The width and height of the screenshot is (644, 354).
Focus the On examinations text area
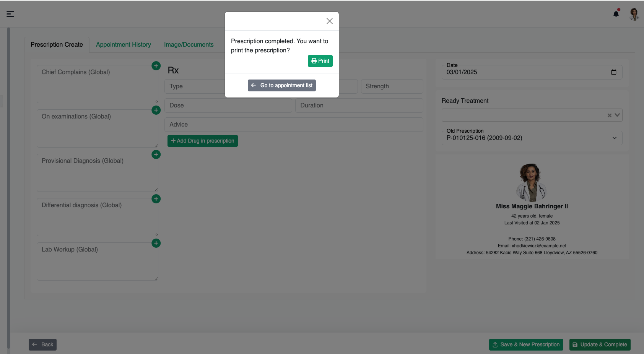[98, 128]
